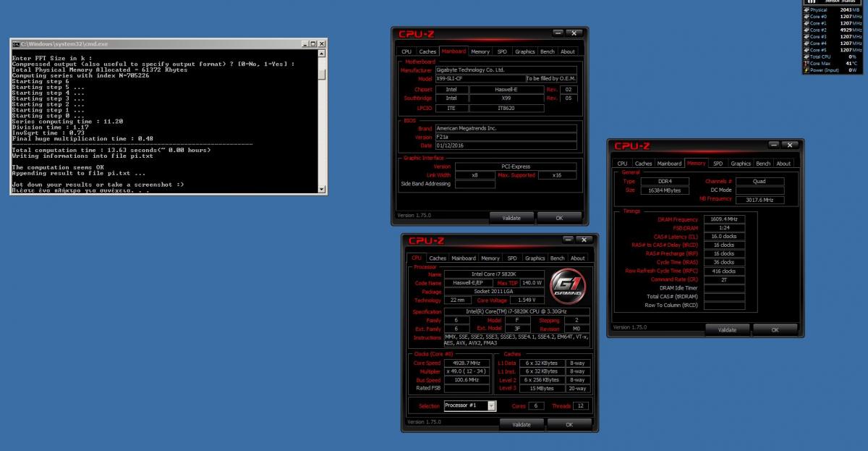868x451 pixels.
Task: Click the Sensor Status widget header icon
Action: click(811, 1)
